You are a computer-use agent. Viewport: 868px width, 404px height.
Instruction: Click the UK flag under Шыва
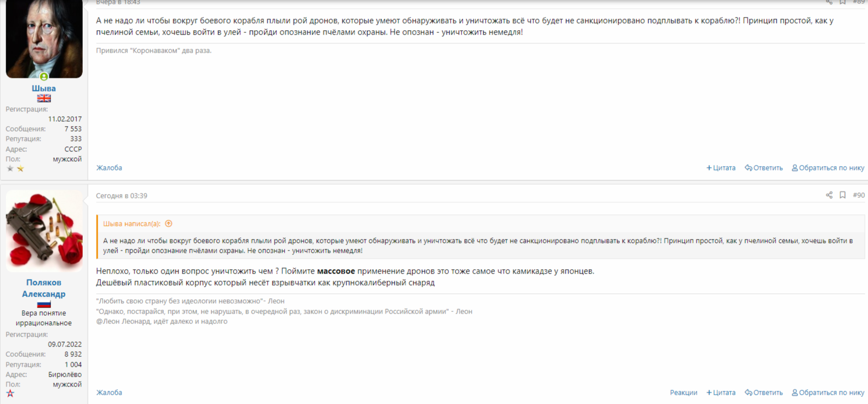[44, 99]
